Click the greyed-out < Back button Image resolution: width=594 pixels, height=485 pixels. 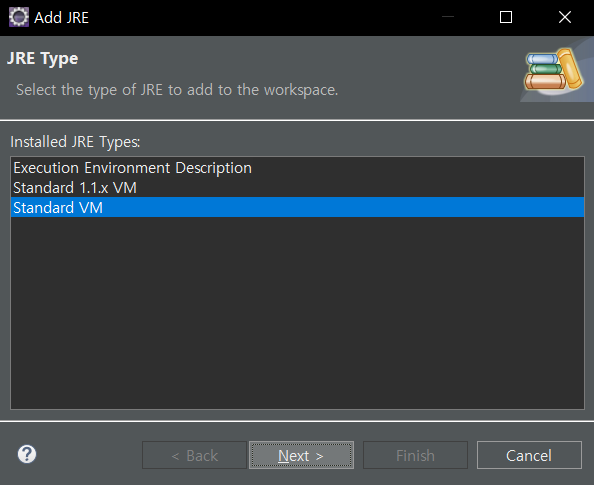coord(194,455)
